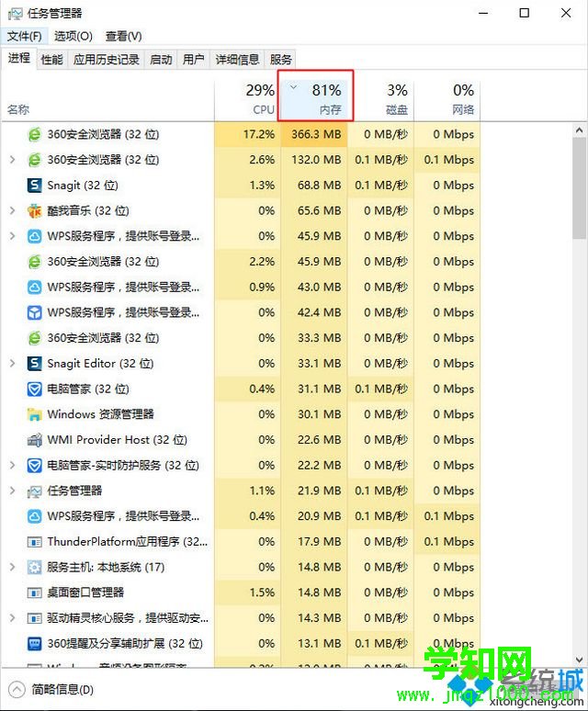Viewport: 588px width, 711px height.
Task: Click the ThunderPlatform应用程序 icon
Action: [x=35, y=541]
